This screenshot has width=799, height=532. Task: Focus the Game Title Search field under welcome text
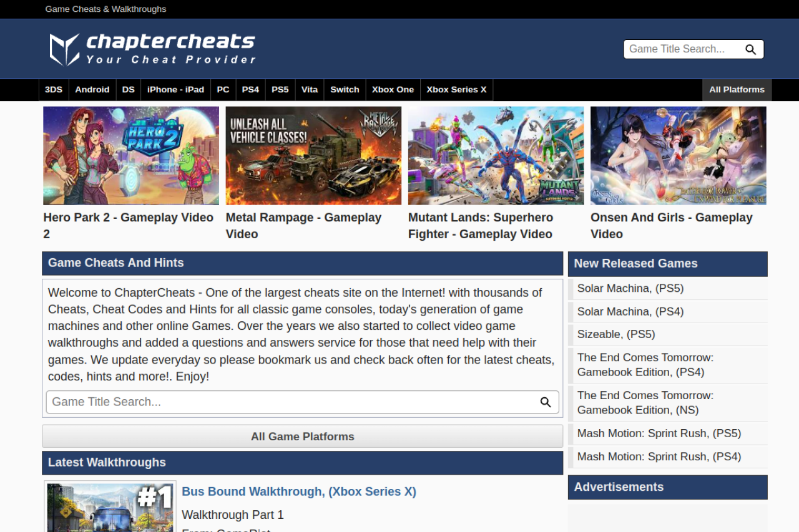click(x=290, y=402)
